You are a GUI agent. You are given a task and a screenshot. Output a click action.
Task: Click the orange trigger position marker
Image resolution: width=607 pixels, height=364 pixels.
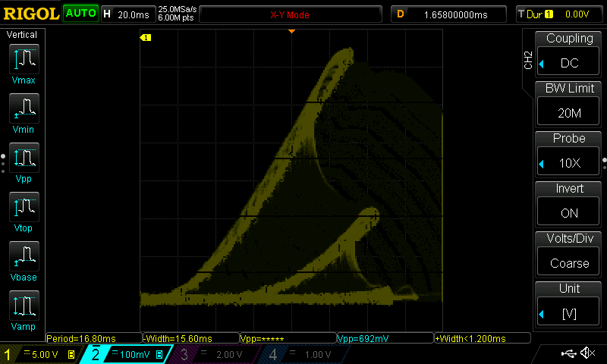(292, 31)
